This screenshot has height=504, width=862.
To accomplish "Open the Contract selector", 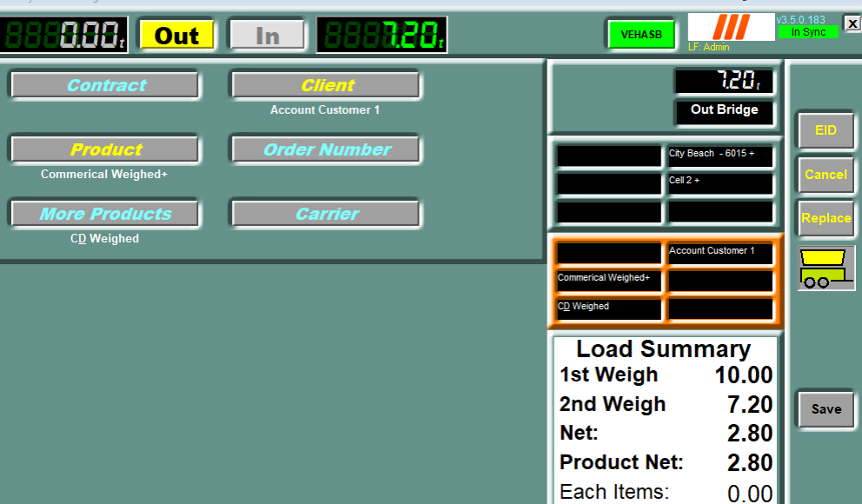I will (105, 85).
